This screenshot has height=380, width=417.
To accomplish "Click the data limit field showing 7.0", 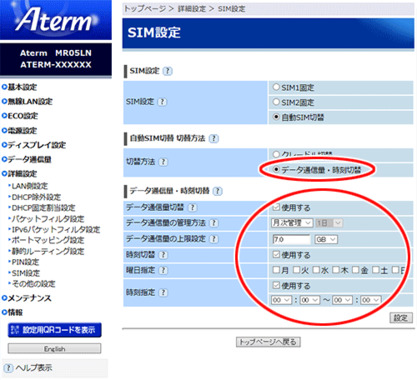I will tap(291, 239).
